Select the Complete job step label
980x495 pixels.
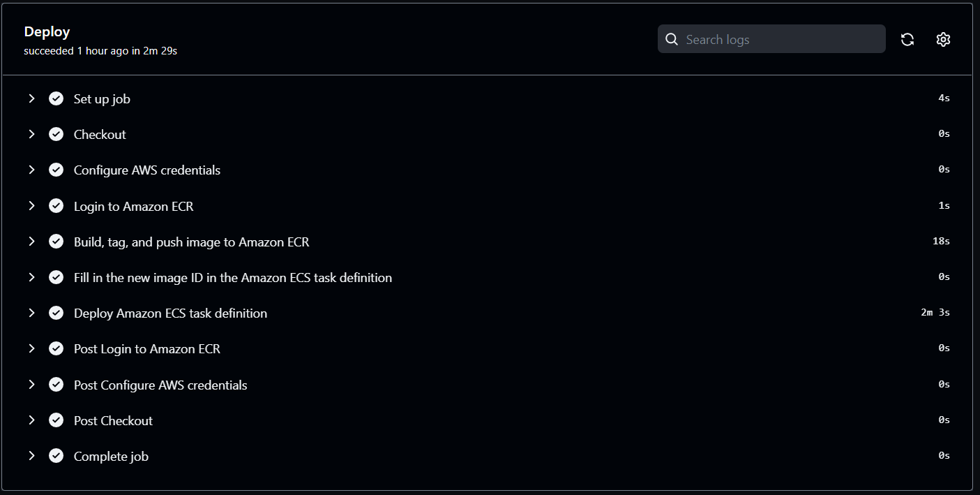111,457
